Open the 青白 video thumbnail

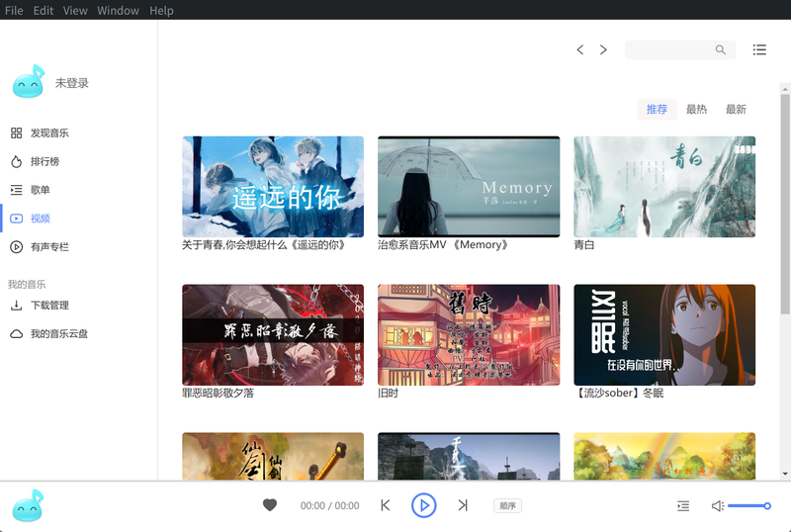click(664, 187)
